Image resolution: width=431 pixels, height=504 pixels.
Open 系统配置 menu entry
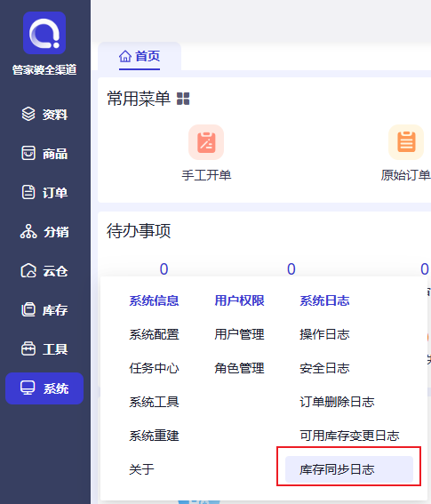pyautogui.click(x=154, y=334)
